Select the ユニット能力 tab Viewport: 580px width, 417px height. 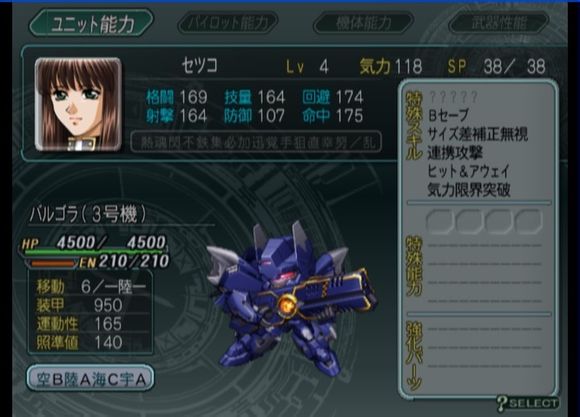(91, 23)
